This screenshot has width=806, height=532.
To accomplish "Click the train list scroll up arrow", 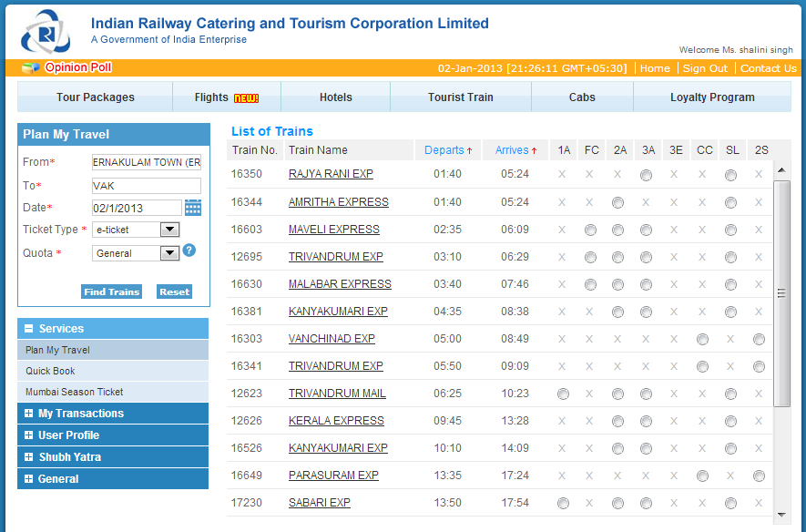I will click(x=781, y=170).
